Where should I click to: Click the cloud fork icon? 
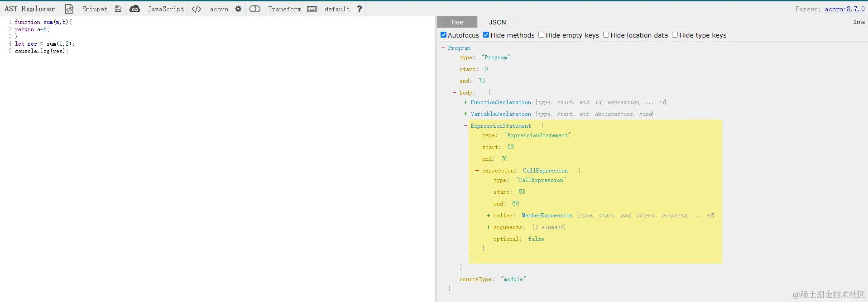pyautogui.click(x=134, y=9)
